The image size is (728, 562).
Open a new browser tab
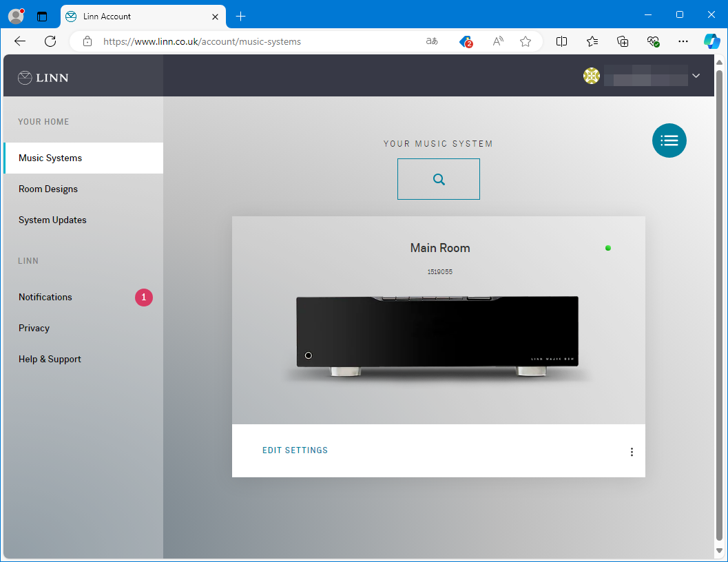tap(240, 17)
